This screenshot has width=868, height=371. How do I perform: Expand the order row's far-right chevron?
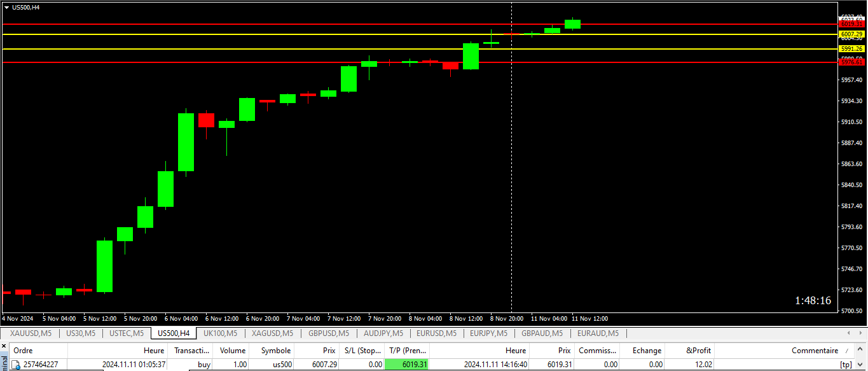pyautogui.click(x=860, y=365)
